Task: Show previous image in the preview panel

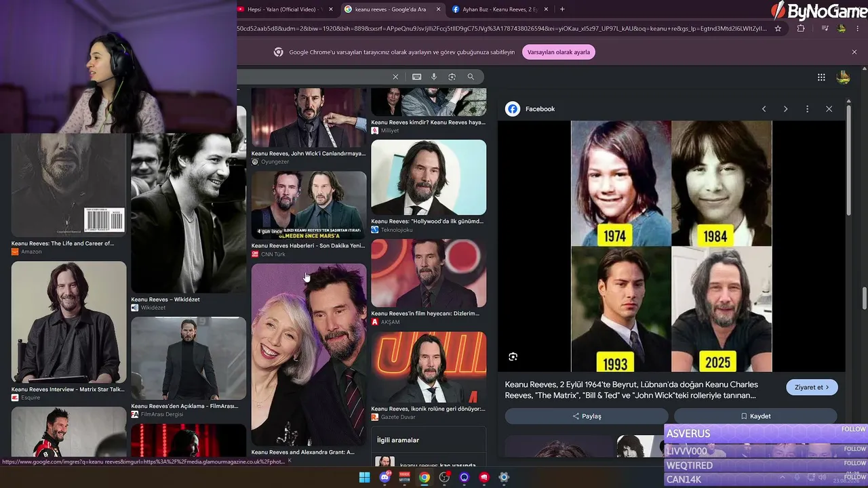Action: click(x=764, y=109)
